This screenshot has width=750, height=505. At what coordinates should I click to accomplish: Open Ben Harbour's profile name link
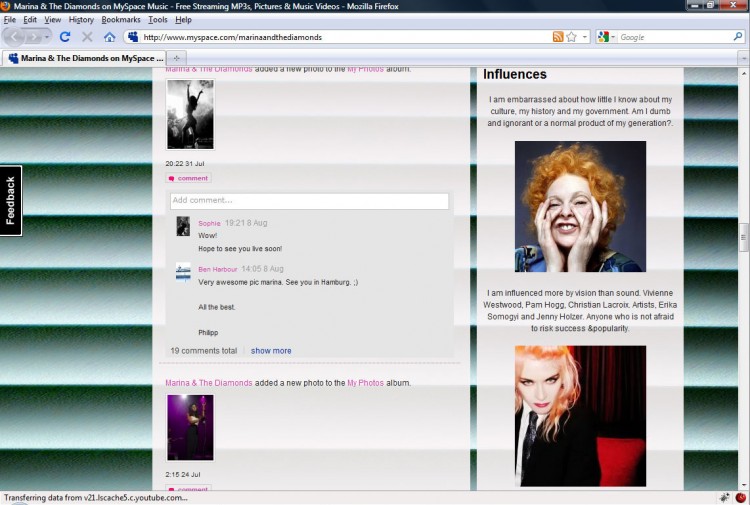coord(218,269)
